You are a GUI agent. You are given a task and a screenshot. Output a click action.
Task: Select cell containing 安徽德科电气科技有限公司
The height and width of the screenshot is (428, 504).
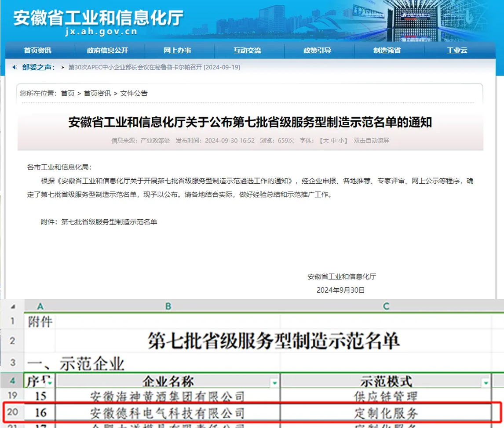(168, 413)
